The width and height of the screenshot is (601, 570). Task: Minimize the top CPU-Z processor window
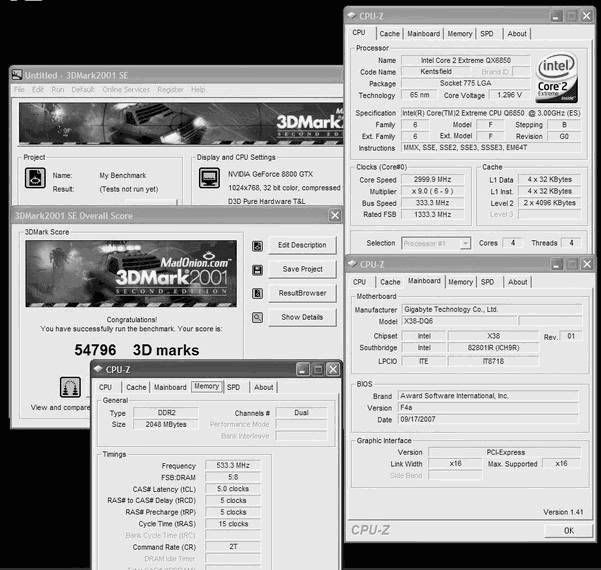[557, 16]
